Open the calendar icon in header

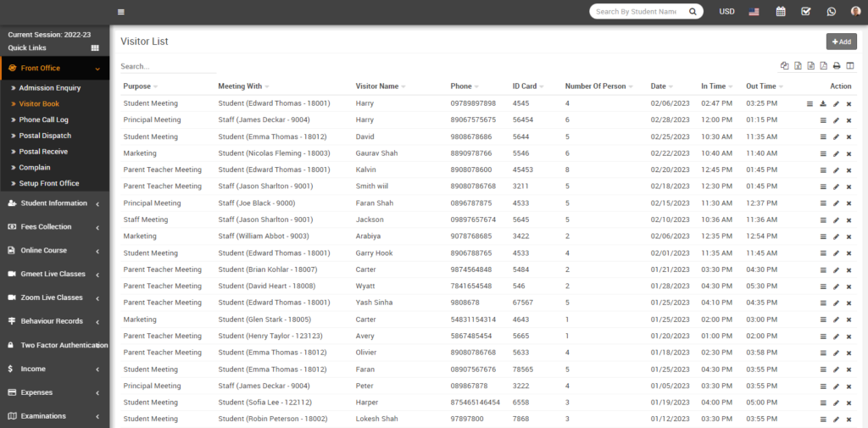(781, 12)
